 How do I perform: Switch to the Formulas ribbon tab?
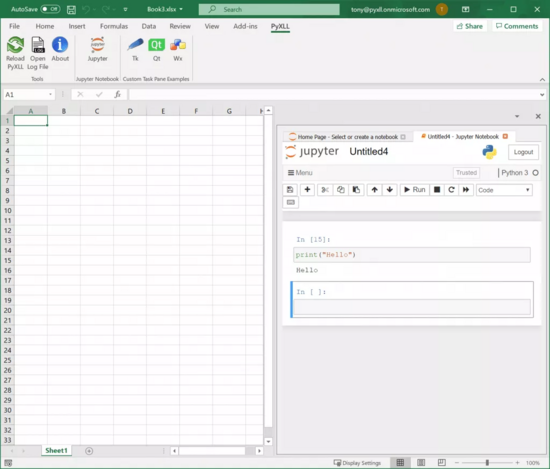point(114,26)
